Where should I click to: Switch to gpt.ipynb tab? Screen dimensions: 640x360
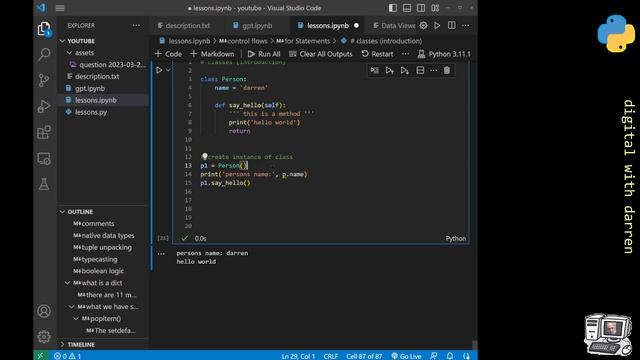click(x=253, y=25)
